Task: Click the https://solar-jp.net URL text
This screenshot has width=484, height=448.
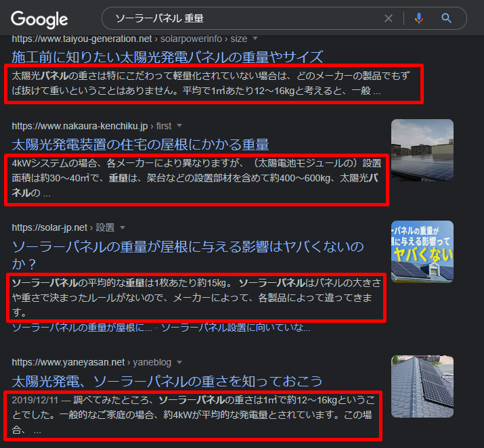Action: 49,227
